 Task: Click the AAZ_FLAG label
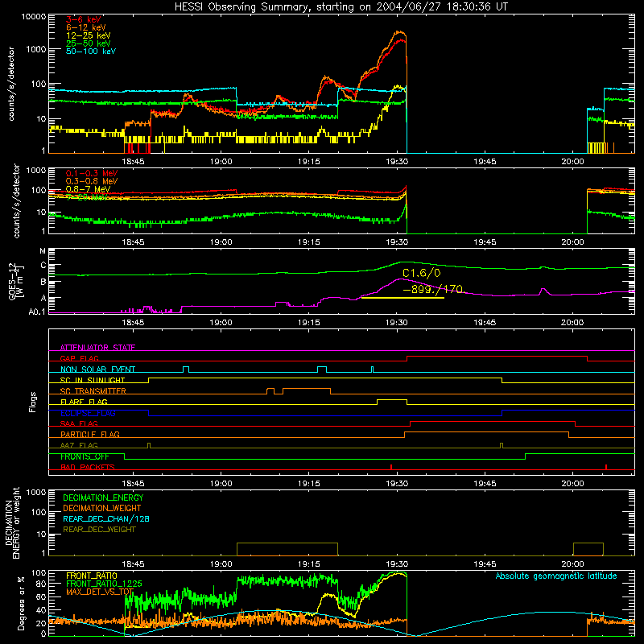coord(79,445)
